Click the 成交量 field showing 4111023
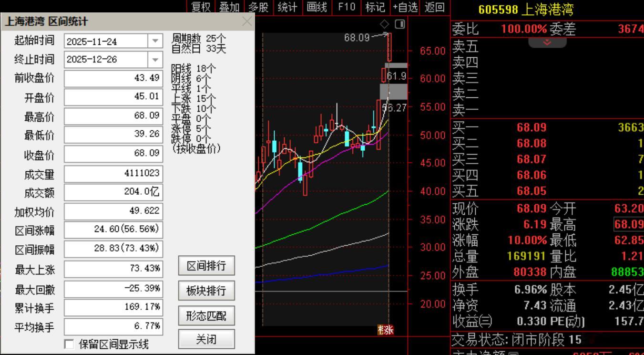Screen dimensions: 644x355 tap(112, 174)
